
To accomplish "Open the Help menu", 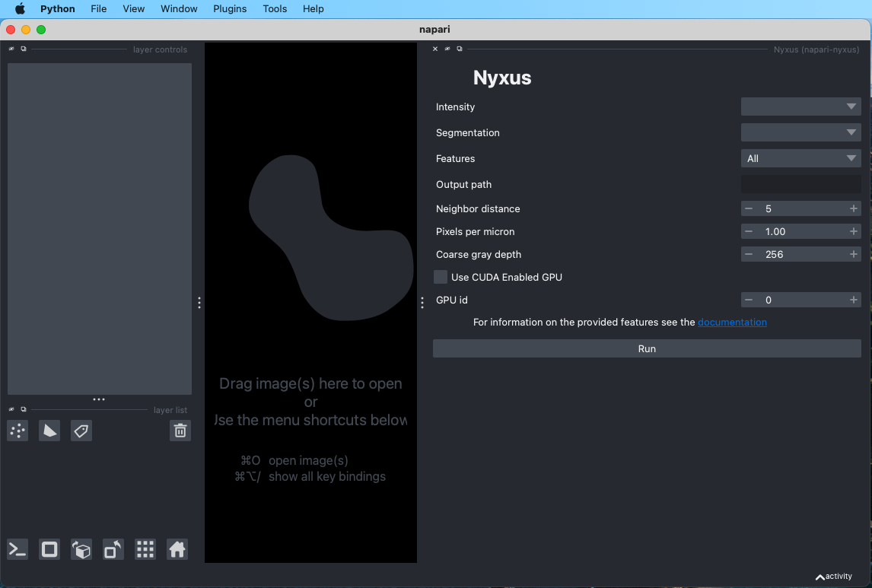I will coord(313,9).
